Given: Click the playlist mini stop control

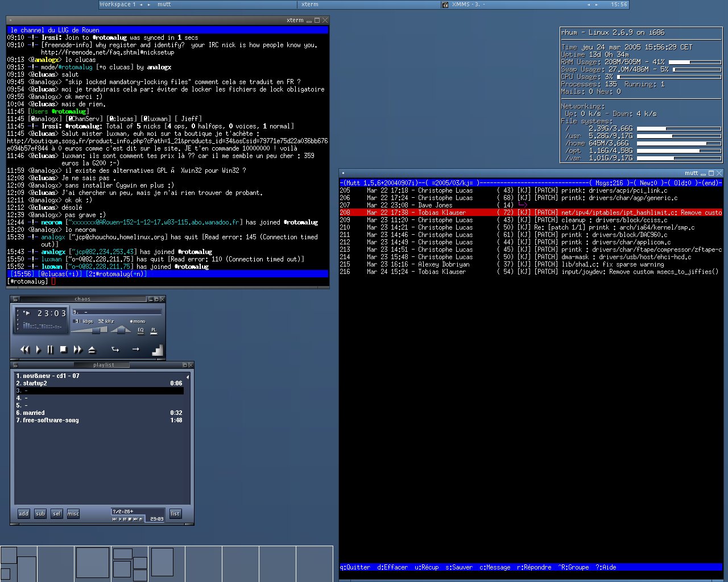Looking at the screenshot, I should (x=130, y=519).
